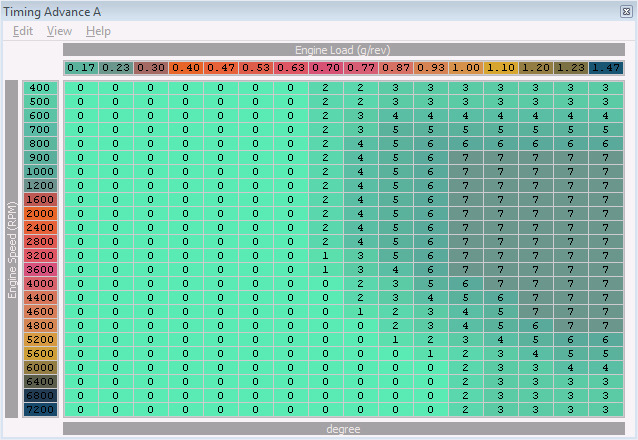Select cell at 800 RPM and 0.93 load
This screenshot has height=440, width=638.
pyautogui.click(x=430, y=144)
